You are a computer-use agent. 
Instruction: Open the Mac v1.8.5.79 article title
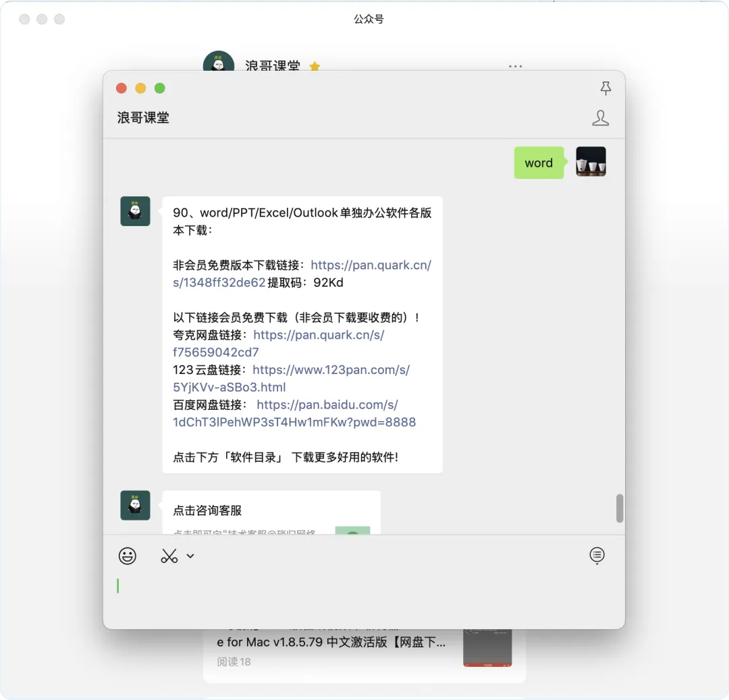(x=331, y=643)
